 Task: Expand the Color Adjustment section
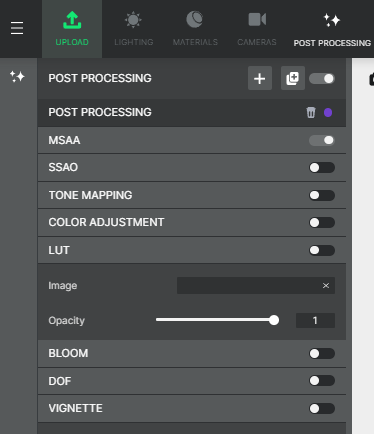click(x=192, y=222)
